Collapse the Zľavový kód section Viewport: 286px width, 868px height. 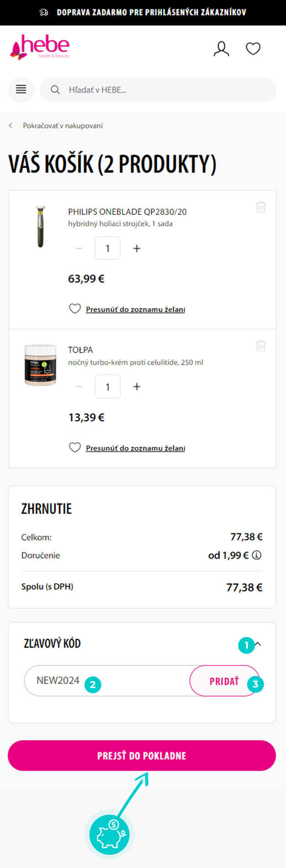pos(258,644)
